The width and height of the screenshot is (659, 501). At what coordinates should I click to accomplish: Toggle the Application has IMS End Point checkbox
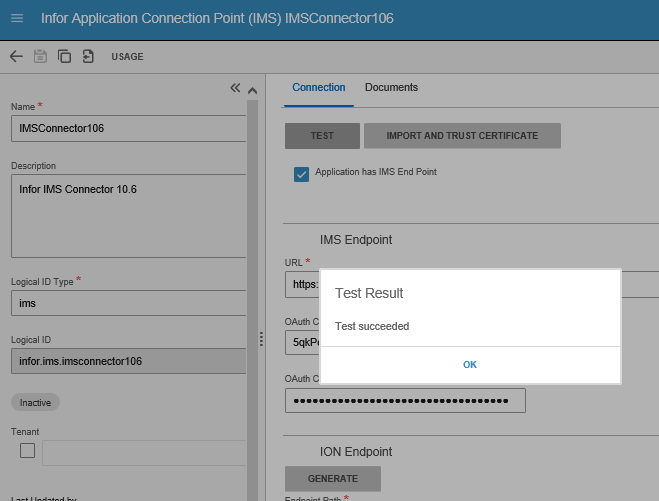(301, 174)
